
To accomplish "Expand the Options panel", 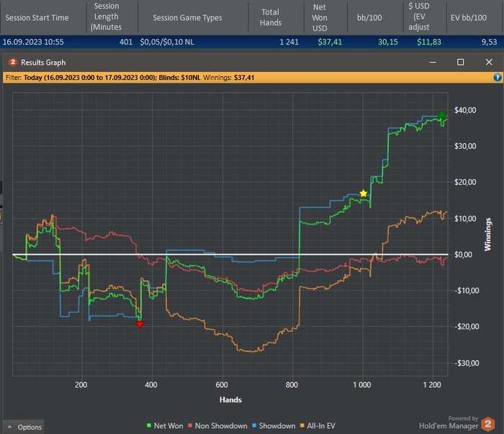I will [24, 427].
